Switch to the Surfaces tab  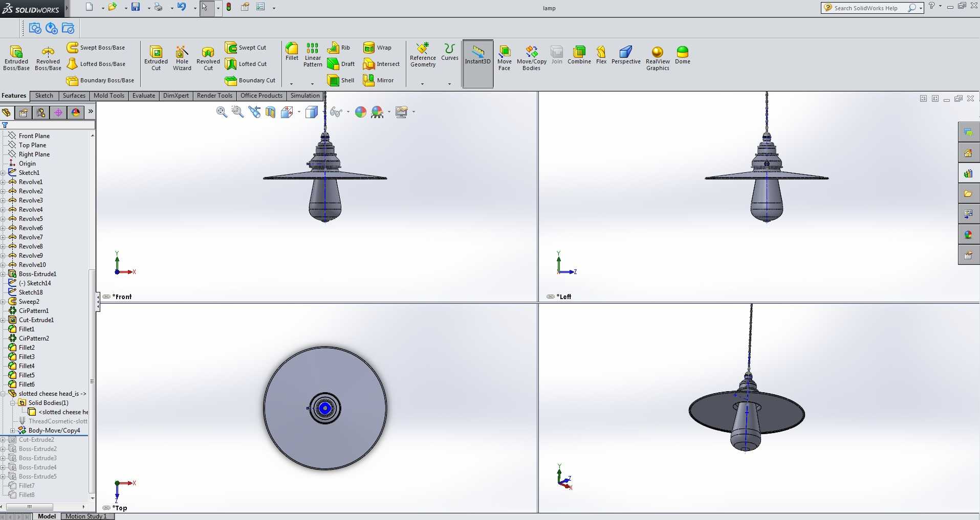74,96
